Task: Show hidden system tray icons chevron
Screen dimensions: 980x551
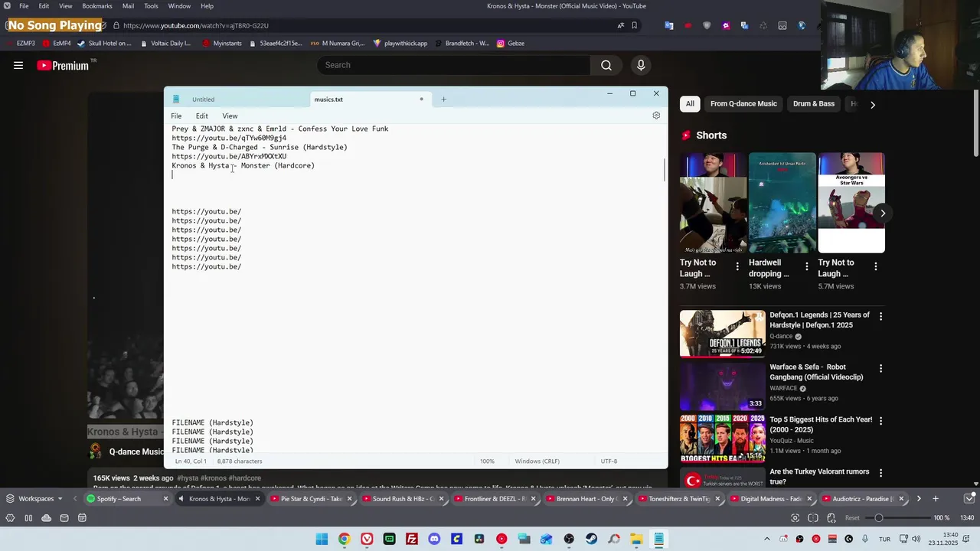Action: tap(768, 539)
